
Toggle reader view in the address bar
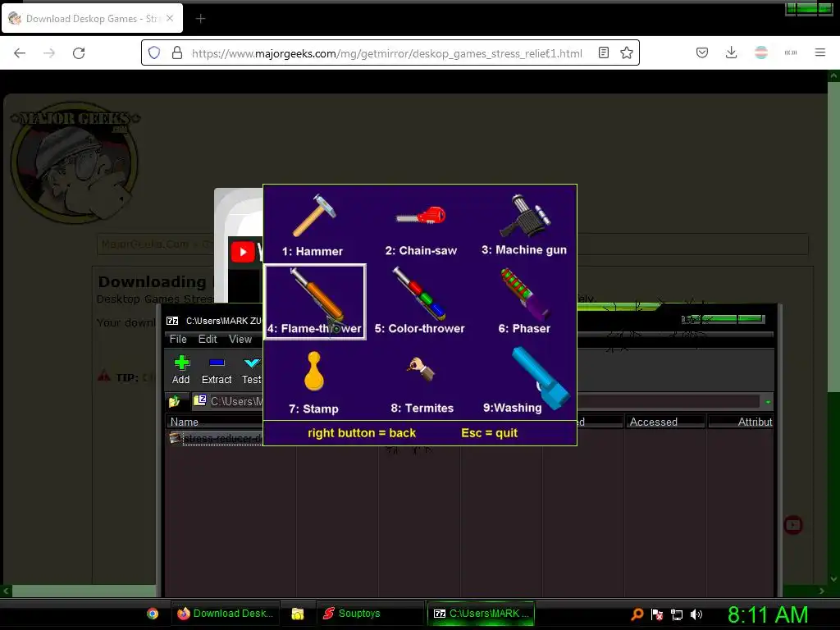coord(604,53)
